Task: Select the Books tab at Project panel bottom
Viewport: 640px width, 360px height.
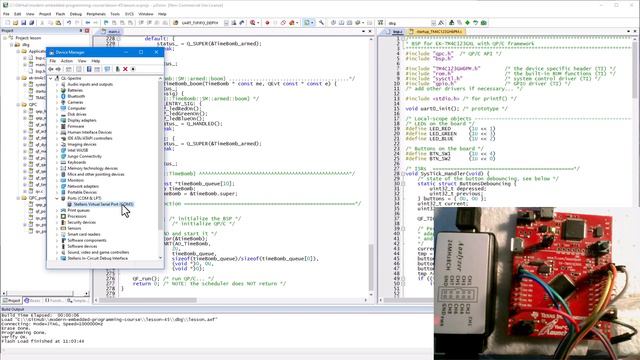Action: pos(32,300)
